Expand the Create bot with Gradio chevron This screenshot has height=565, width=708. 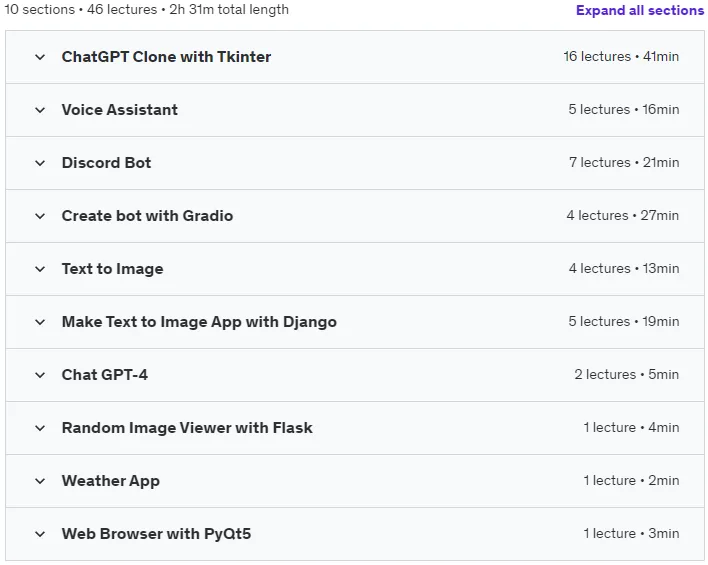(40, 216)
